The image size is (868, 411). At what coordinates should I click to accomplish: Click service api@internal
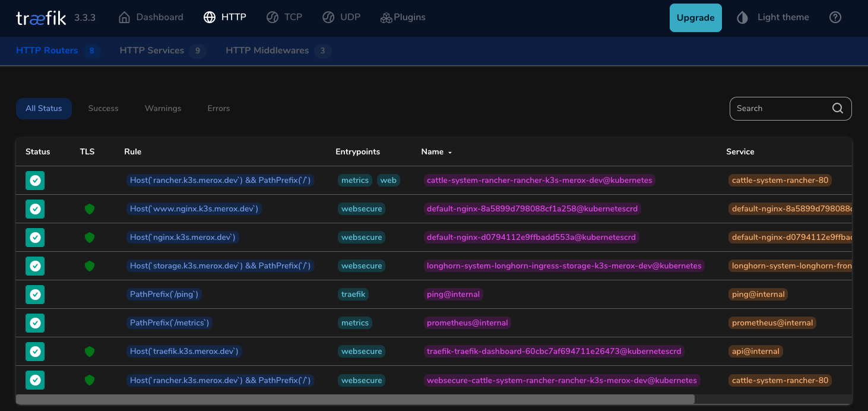pos(756,351)
